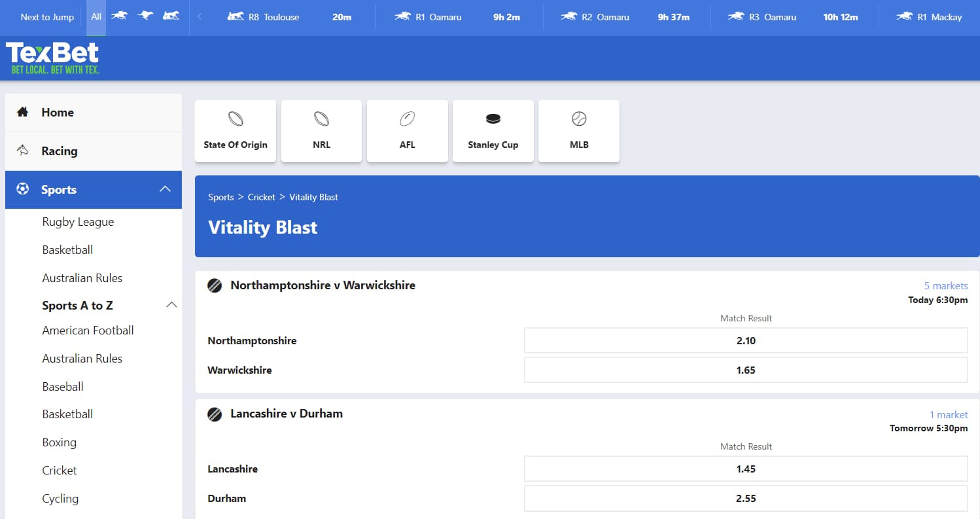
Task: Open Home in the sidebar
Action: 94,113
